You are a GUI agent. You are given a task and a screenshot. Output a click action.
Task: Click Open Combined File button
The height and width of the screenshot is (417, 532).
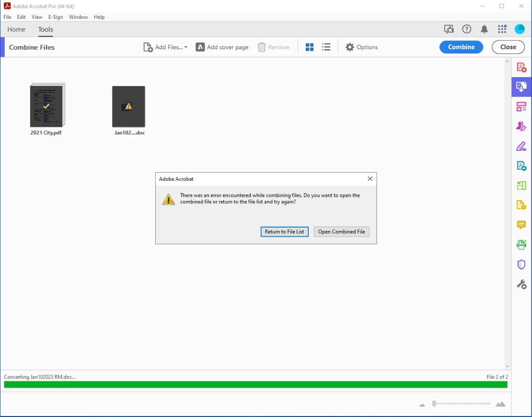coord(341,231)
